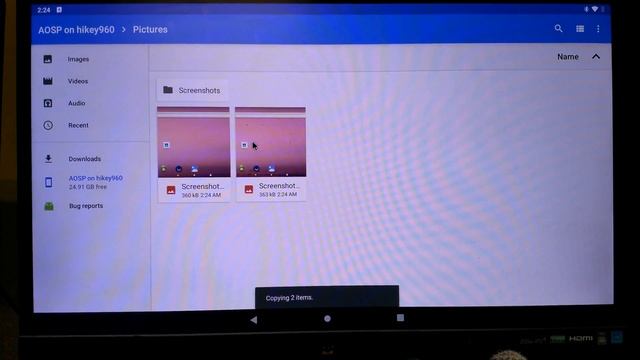Sort files by Name header
This screenshot has width=640, height=360.
point(568,57)
